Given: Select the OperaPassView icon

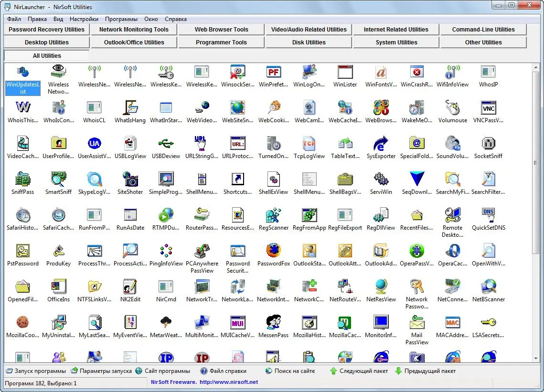Looking at the screenshot, I should (x=416, y=251).
